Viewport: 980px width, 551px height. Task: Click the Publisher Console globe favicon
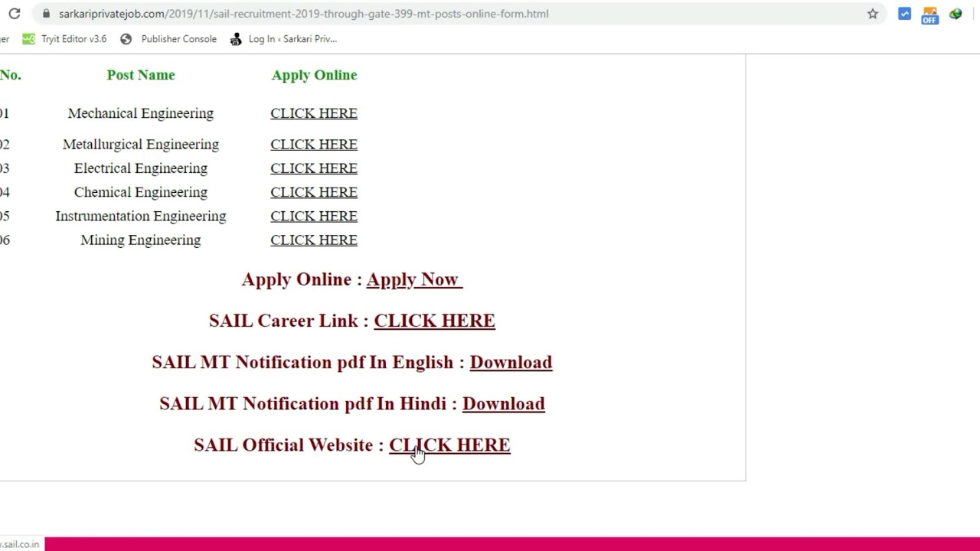pyautogui.click(x=126, y=39)
